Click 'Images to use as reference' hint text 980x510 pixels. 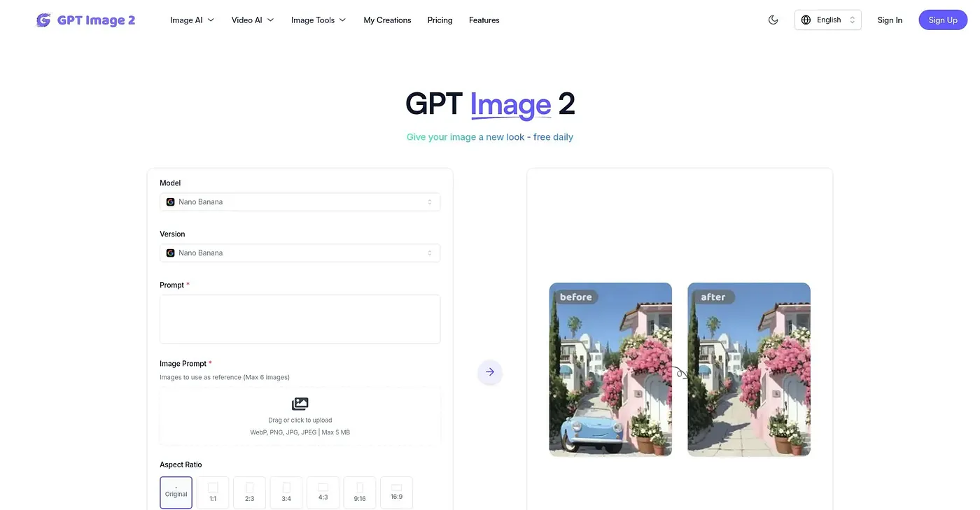(x=225, y=377)
